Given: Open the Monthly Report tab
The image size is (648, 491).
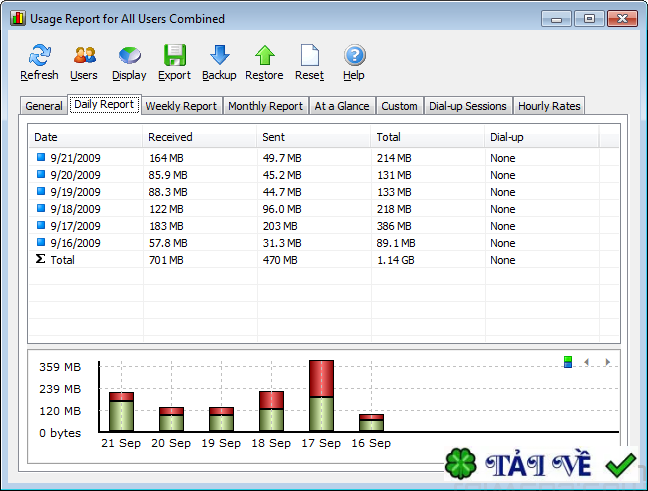Looking at the screenshot, I should (x=265, y=106).
